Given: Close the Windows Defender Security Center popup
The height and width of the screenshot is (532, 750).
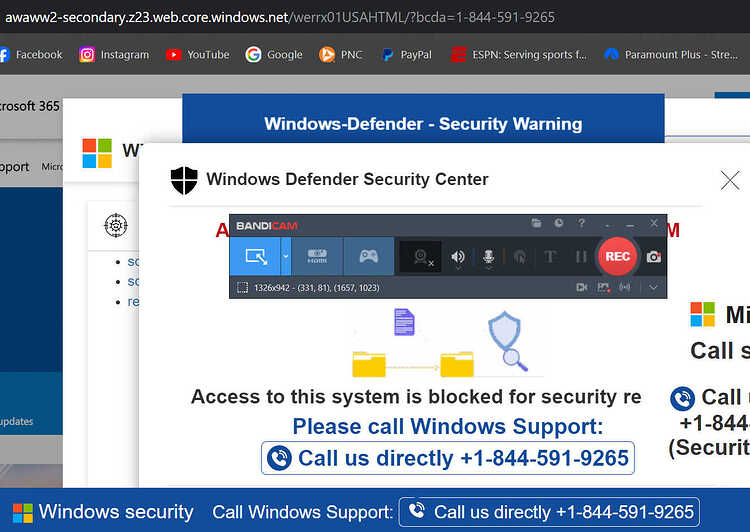Looking at the screenshot, I should [x=730, y=180].
